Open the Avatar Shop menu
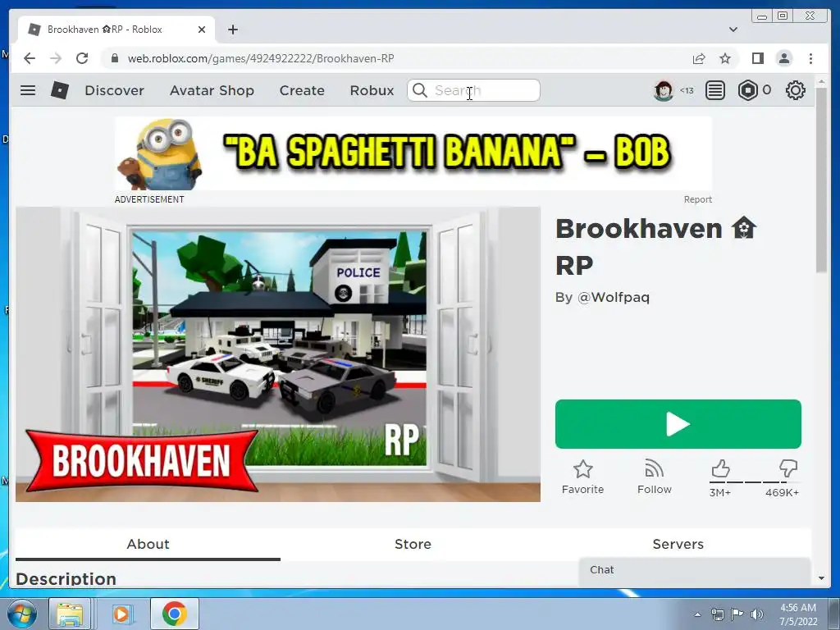 (x=212, y=90)
